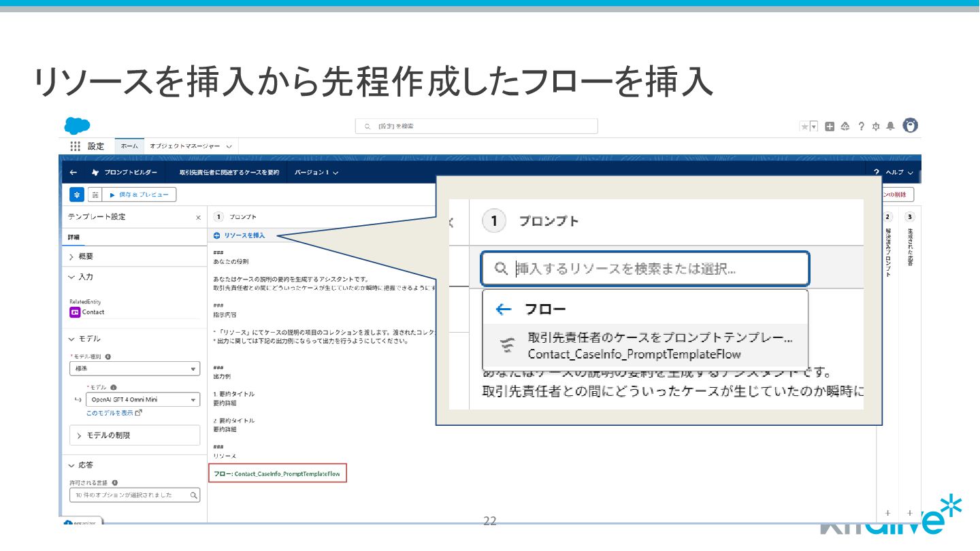This screenshot has width=980, height=551.
Task: Click the info icon beside モデル種別
Action: 108,356
